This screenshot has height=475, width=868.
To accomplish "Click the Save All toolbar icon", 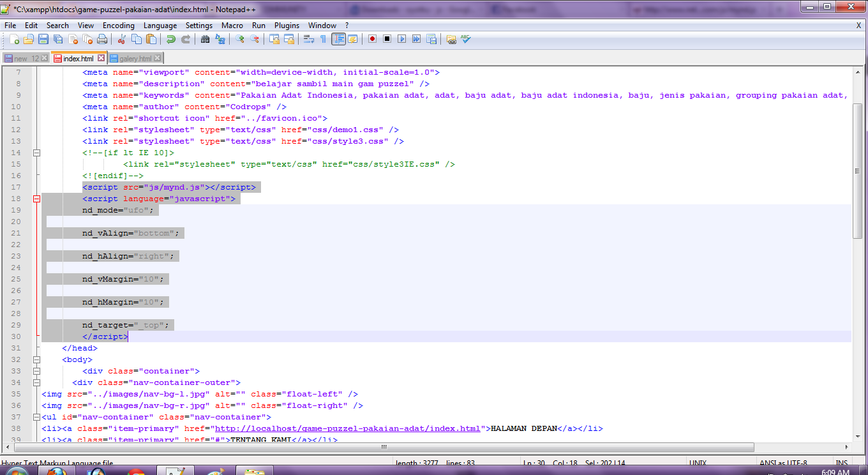I will coord(58,39).
